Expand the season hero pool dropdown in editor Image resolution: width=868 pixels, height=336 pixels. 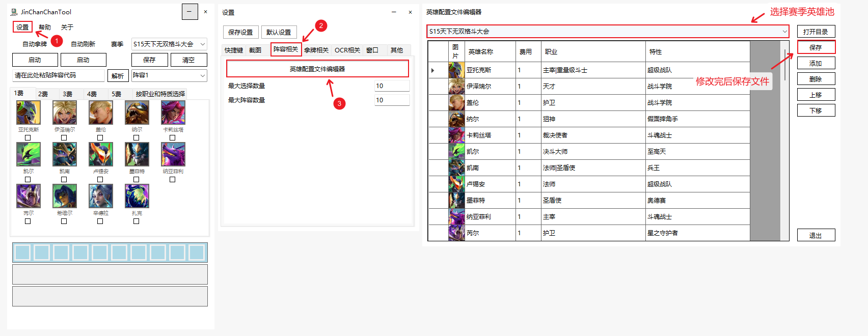click(x=608, y=32)
